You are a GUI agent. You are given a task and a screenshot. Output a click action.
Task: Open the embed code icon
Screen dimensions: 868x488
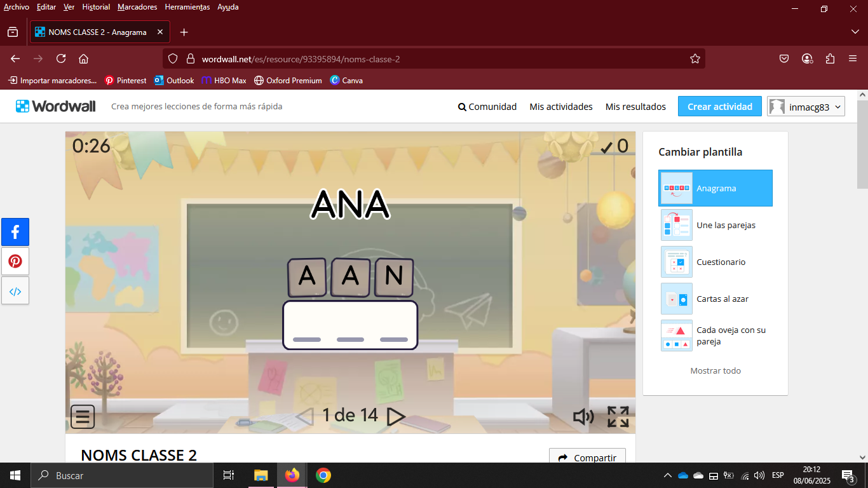[x=15, y=291]
